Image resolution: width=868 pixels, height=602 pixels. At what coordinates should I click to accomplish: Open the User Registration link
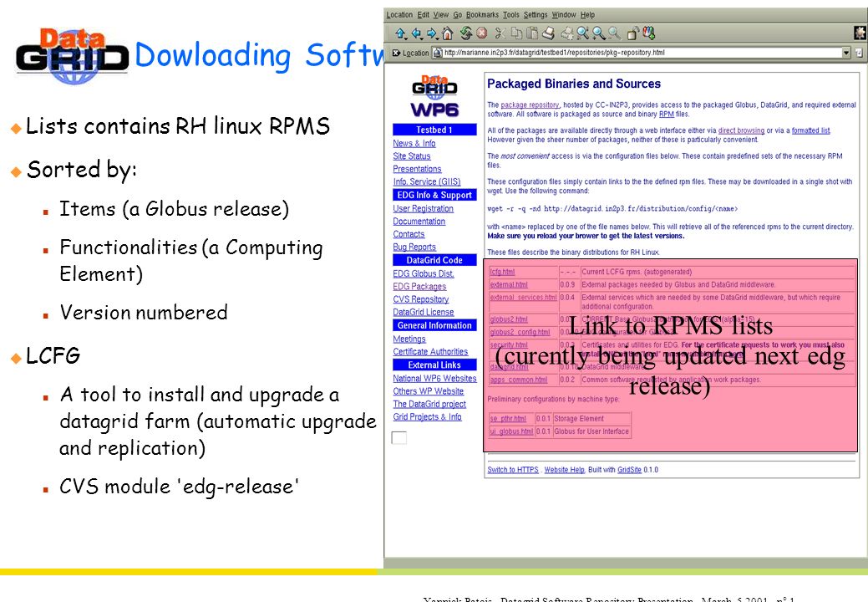423,209
